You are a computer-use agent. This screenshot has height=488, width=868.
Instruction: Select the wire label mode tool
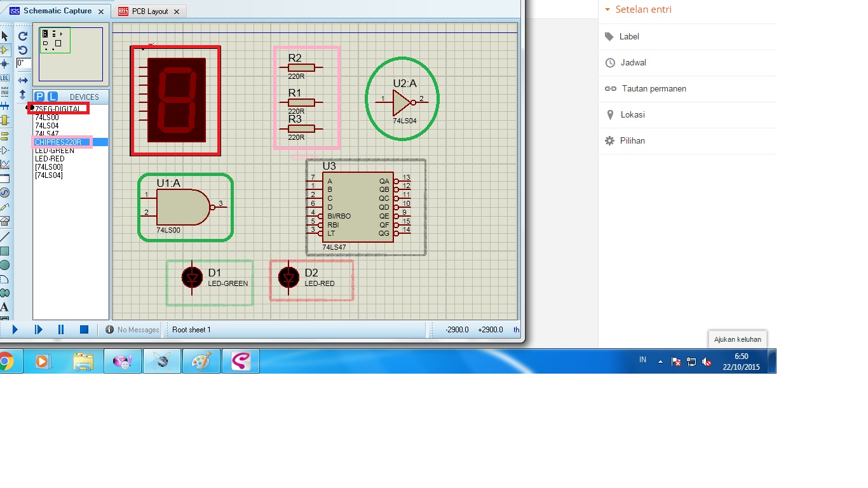pos(6,78)
